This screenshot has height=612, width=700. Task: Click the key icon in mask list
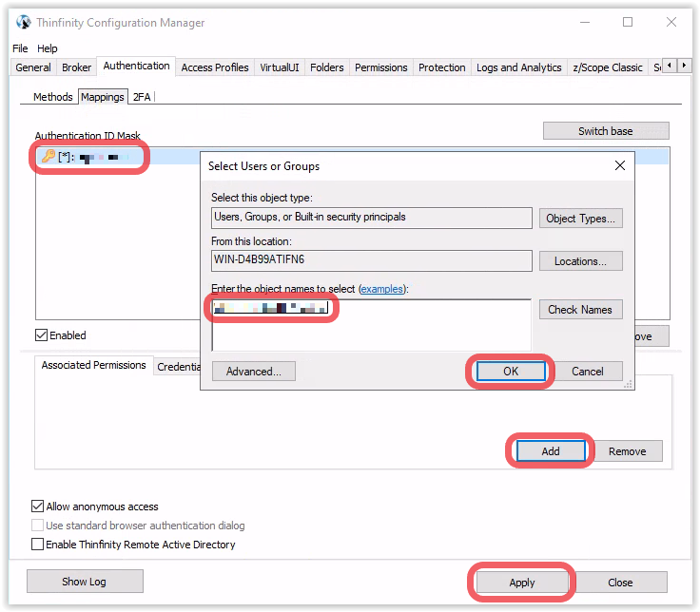pos(48,156)
